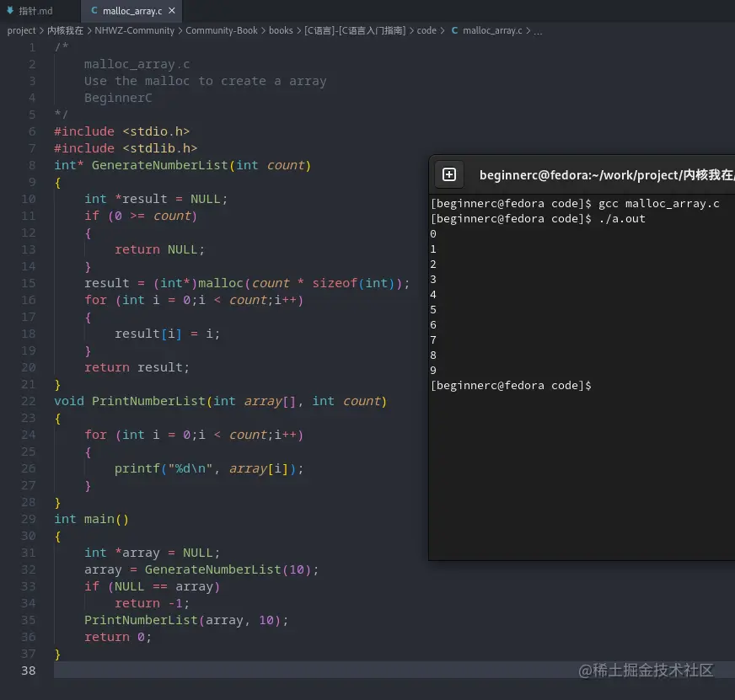Click on 'return -1;' statement
735x700 pixels.
pos(152,603)
